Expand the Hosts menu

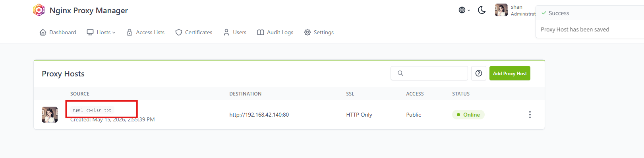click(101, 32)
